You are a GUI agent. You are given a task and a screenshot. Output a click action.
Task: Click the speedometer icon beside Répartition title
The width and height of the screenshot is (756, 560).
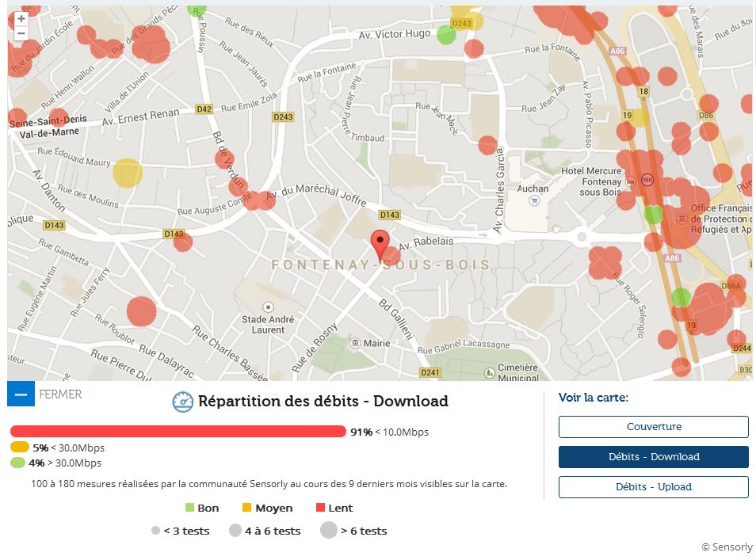(183, 402)
